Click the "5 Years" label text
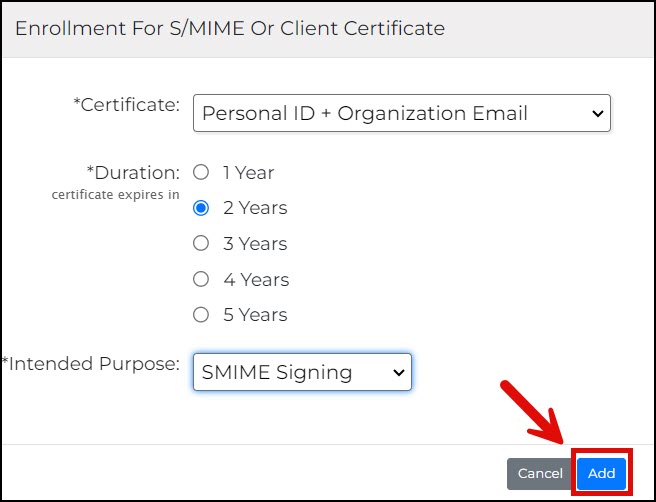 255,314
